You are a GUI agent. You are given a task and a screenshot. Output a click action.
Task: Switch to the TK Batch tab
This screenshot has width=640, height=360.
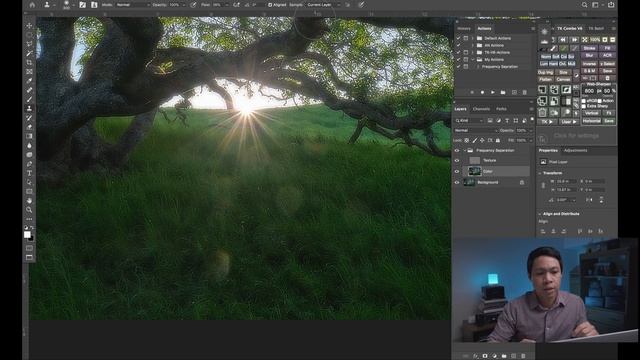coord(596,29)
